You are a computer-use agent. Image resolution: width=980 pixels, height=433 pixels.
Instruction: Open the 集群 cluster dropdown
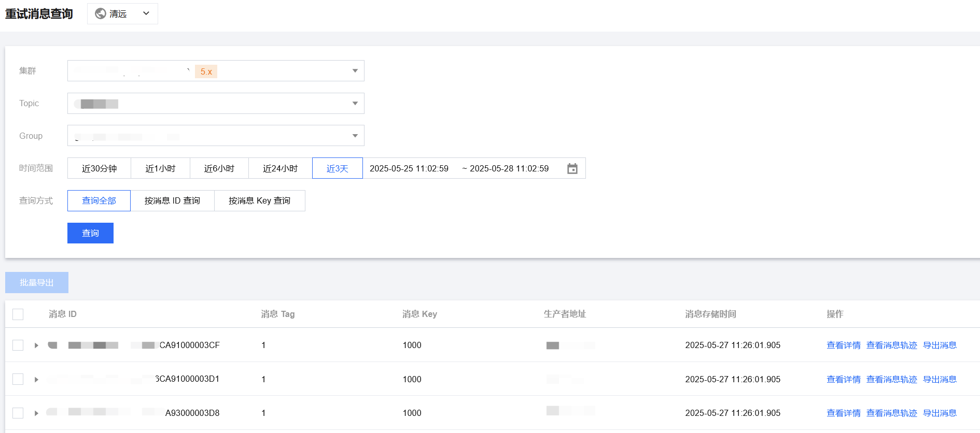click(355, 71)
